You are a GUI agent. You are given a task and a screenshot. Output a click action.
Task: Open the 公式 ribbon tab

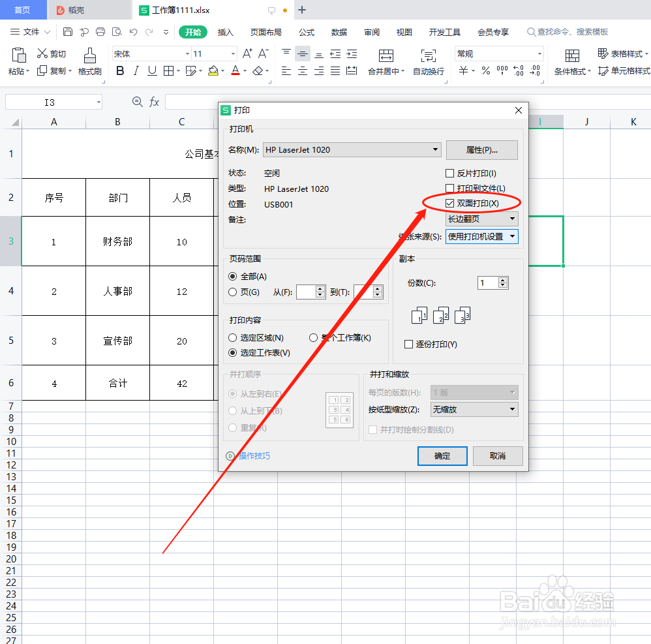[x=307, y=32]
